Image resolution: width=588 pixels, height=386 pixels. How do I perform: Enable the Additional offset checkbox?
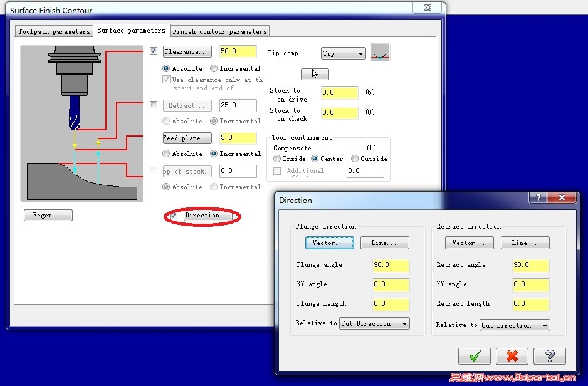[277, 171]
